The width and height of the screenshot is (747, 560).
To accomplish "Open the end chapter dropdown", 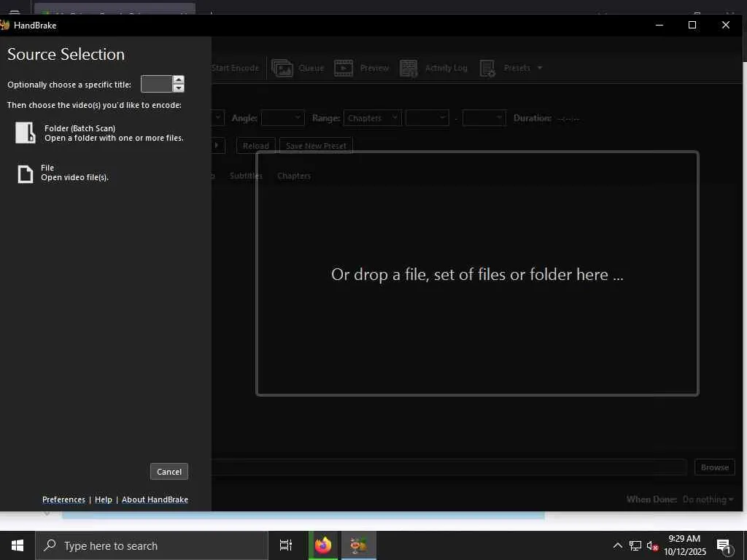I will (484, 117).
